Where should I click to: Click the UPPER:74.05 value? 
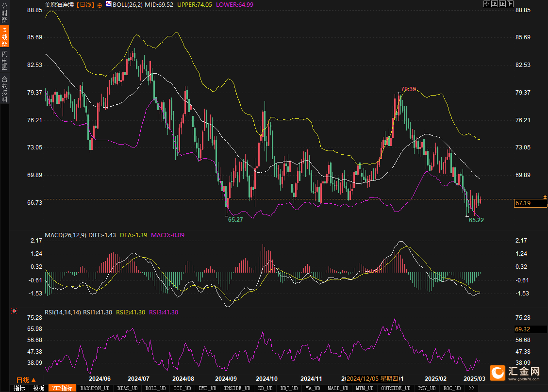click(194, 5)
